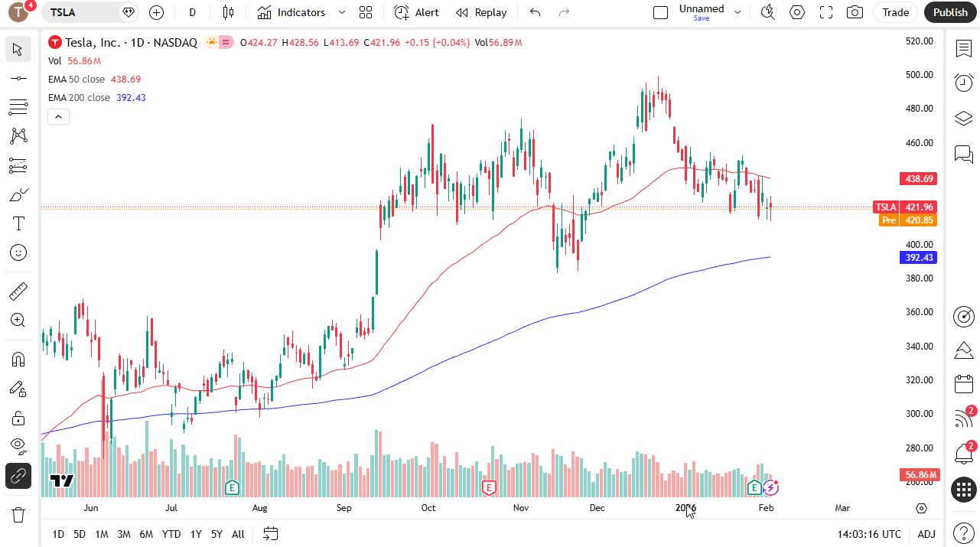Select the horizontal line drawing tool
The height and width of the screenshot is (547, 980).
[x=18, y=78]
